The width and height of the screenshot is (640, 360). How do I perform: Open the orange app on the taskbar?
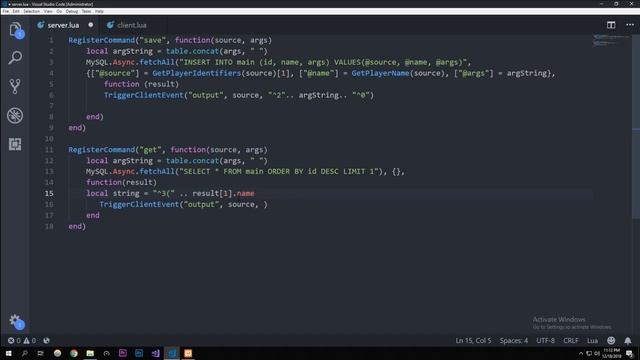(x=188, y=353)
